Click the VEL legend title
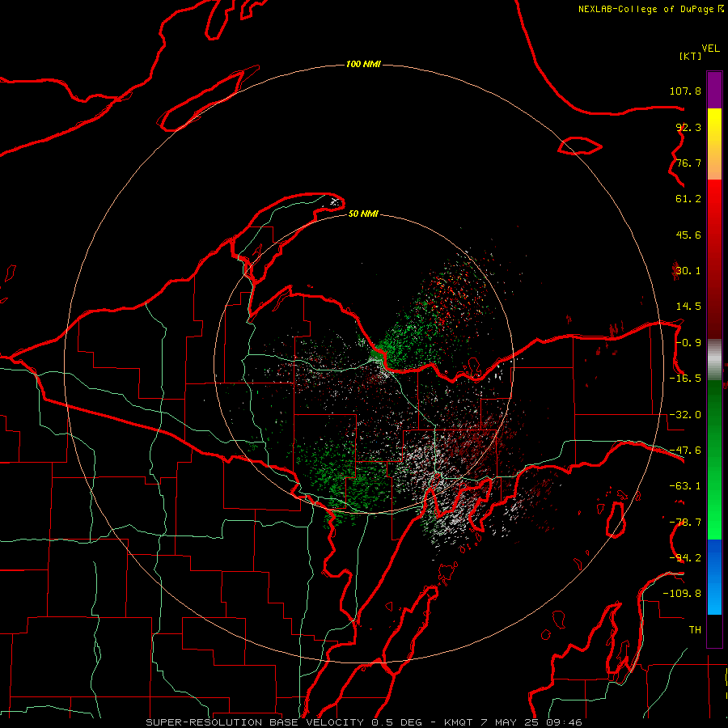The image size is (728, 728). tap(710, 49)
